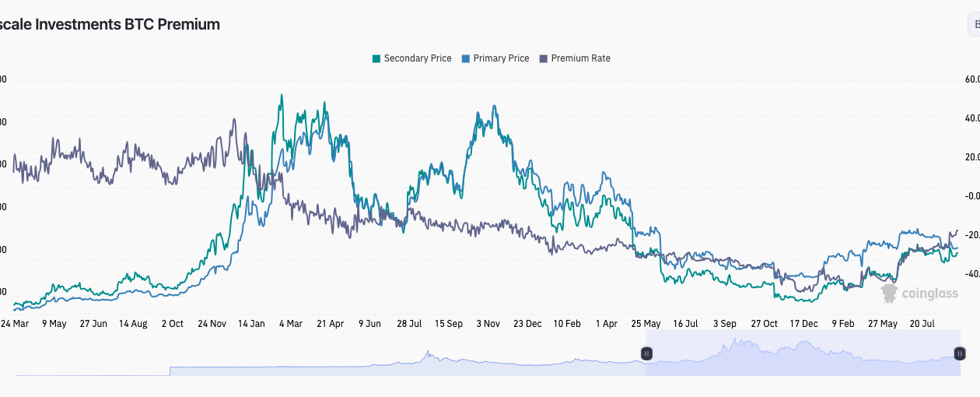The width and height of the screenshot is (980, 397).
Task: Click the 17 Dec date label
Action: [x=803, y=323]
